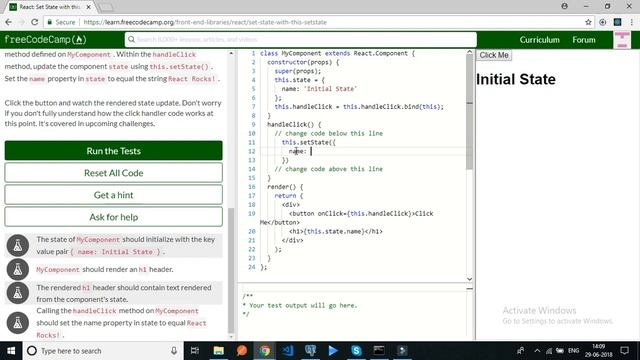Click the instructions panel scrollbar
This screenshot has width=640, height=360.
231,270
